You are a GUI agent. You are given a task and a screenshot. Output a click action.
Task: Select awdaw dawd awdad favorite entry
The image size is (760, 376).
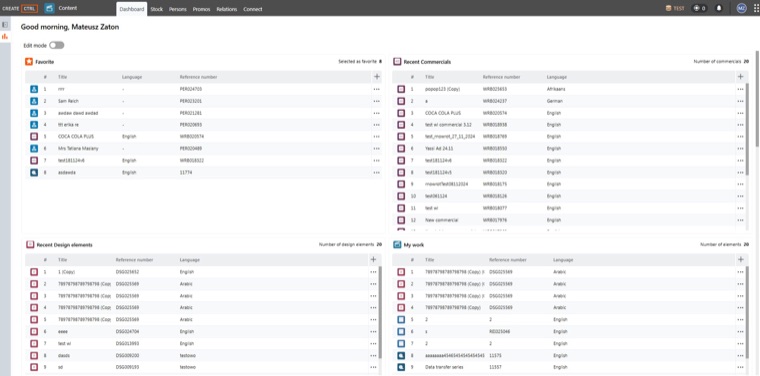coord(78,113)
